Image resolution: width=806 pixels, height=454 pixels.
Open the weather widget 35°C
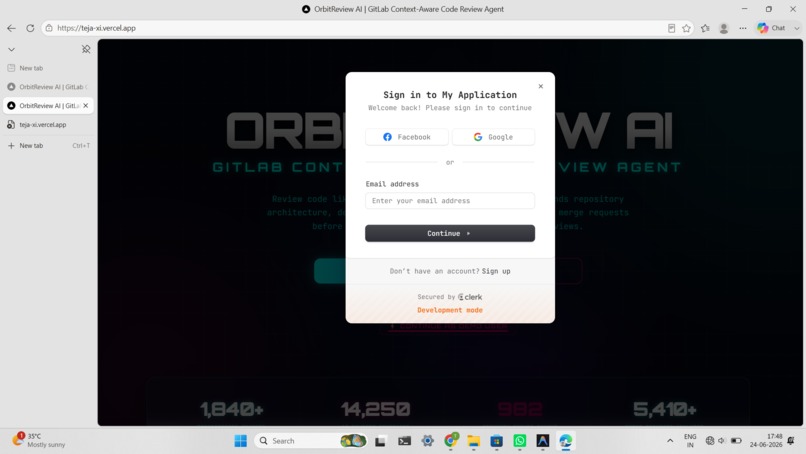point(39,440)
